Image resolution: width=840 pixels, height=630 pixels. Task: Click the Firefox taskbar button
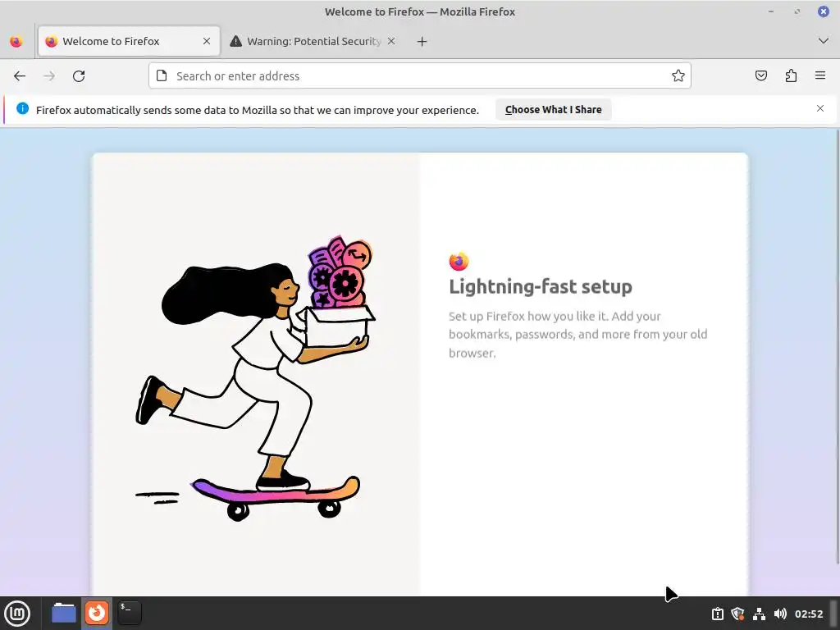coord(97,613)
